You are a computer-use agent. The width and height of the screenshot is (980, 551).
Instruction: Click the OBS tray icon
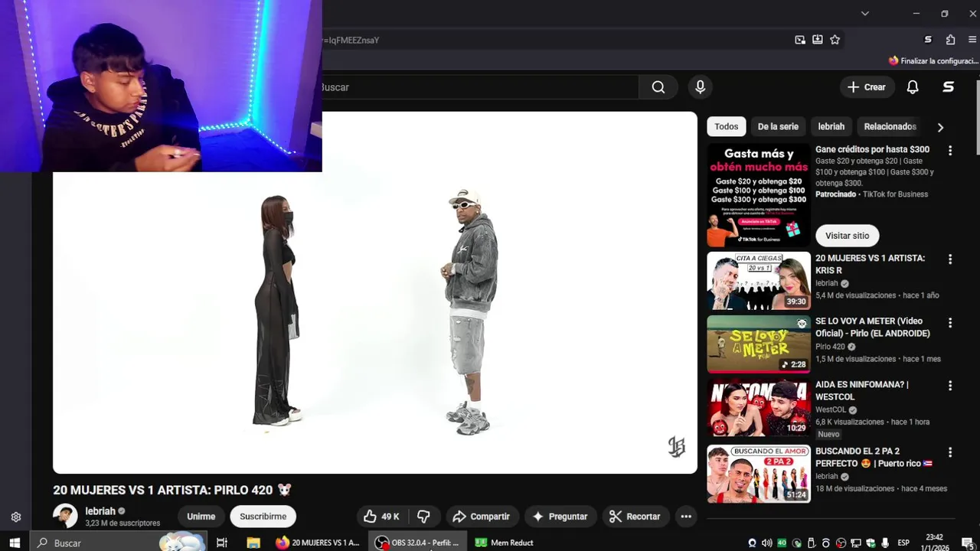click(841, 543)
